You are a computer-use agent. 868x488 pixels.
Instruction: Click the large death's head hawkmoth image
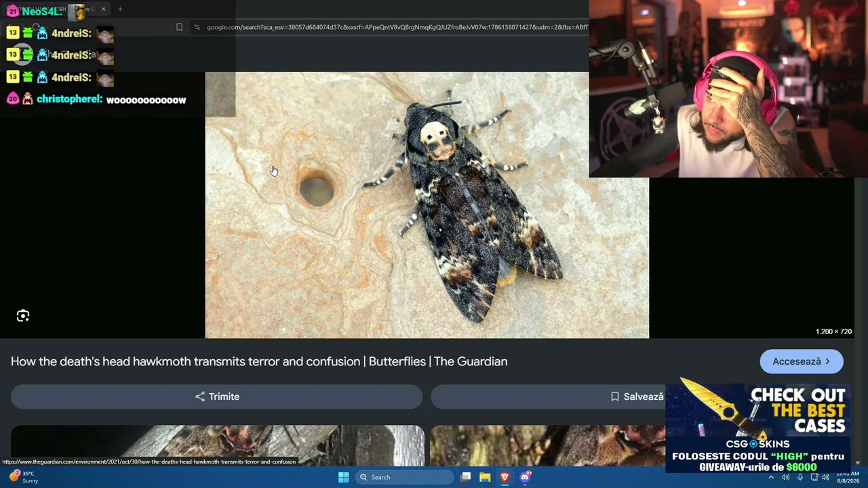coord(427,205)
